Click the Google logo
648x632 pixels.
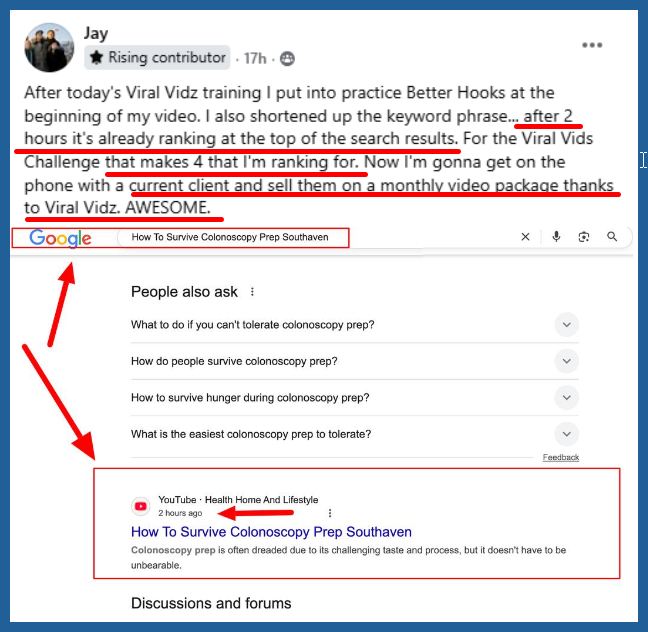point(60,238)
